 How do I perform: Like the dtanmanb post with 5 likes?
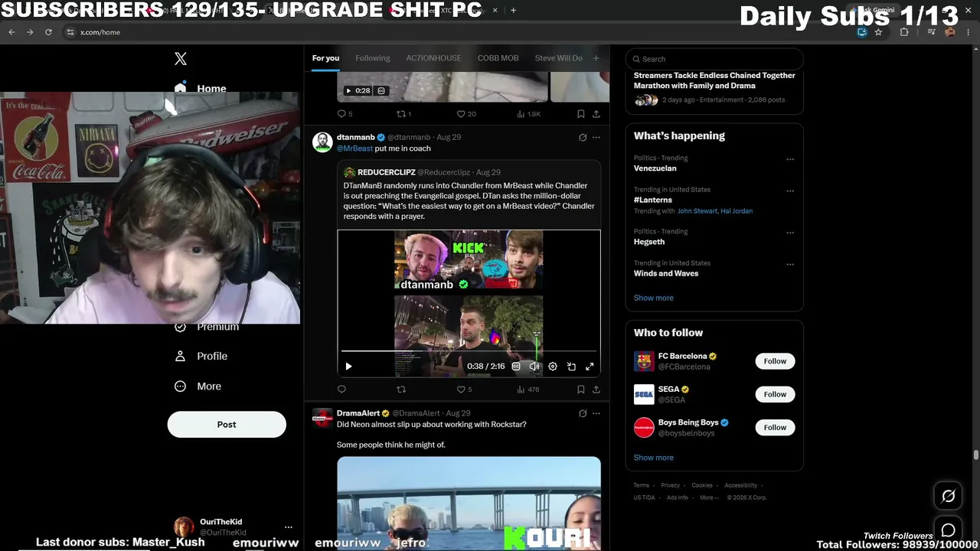click(x=465, y=390)
